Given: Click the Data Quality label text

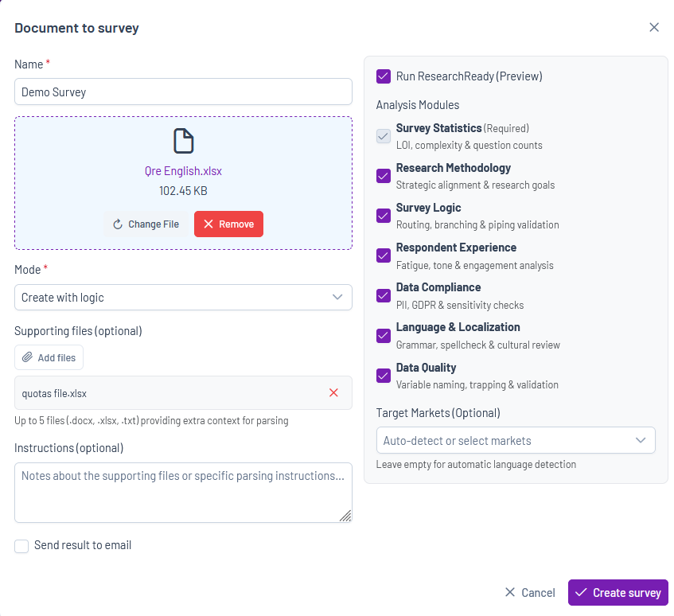Looking at the screenshot, I should pyautogui.click(x=426, y=368).
